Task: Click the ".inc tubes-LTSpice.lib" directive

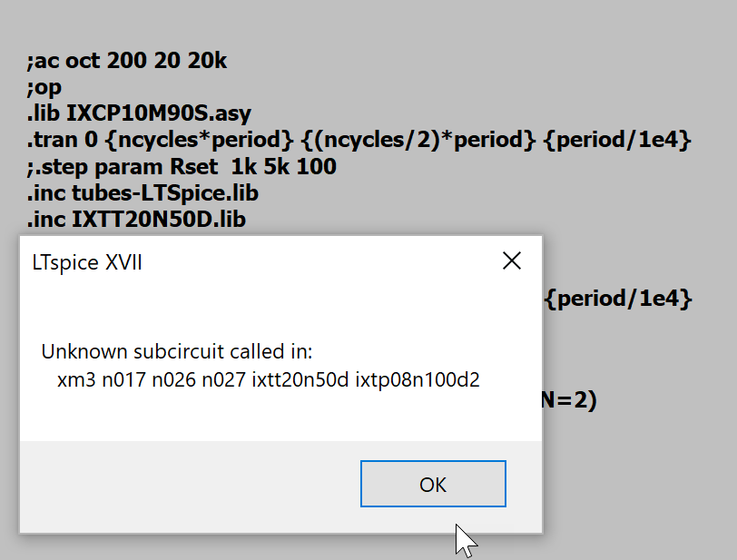Action: click(x=142, y=192)
